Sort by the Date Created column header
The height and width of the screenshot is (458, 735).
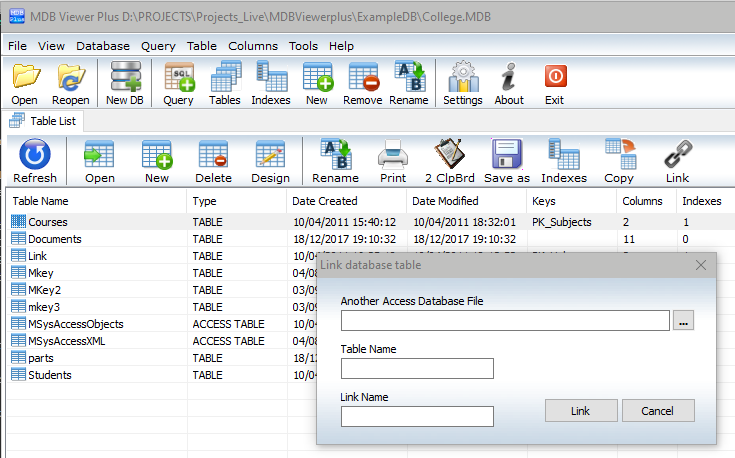point(346,201)
